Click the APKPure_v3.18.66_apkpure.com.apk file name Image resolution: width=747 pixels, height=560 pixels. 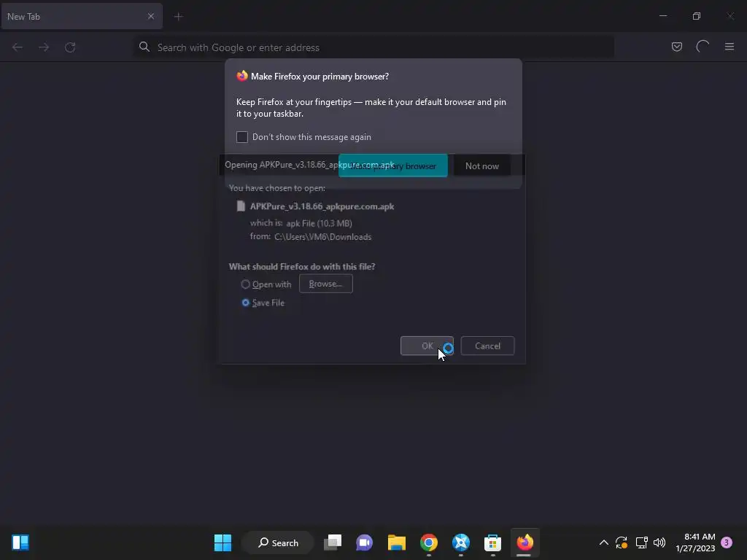pos(322,206)
